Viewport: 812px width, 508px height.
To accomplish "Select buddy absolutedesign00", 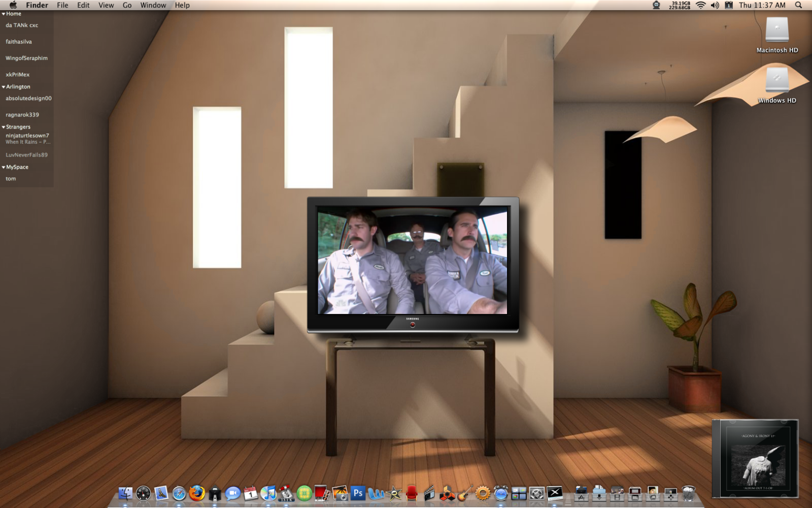I will pyautogui.click(x=28, y=99).
